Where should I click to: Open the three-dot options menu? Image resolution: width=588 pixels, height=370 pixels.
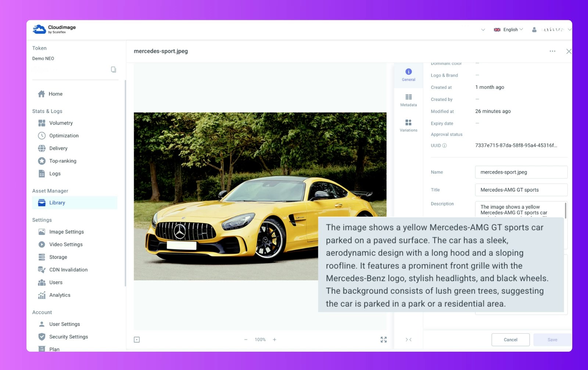pyautogui.click(x=552, y=51)
